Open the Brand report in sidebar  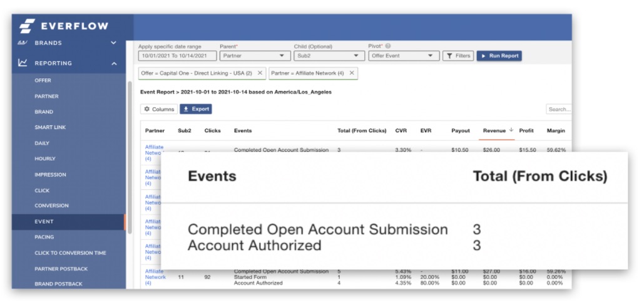(44, 112)
